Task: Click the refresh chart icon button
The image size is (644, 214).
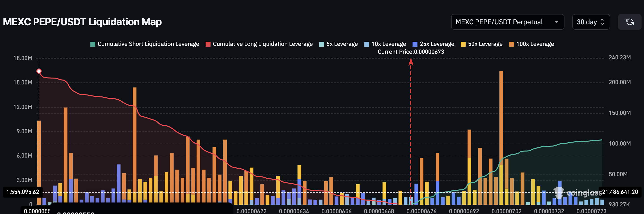Action: click(x=629, y=22)
